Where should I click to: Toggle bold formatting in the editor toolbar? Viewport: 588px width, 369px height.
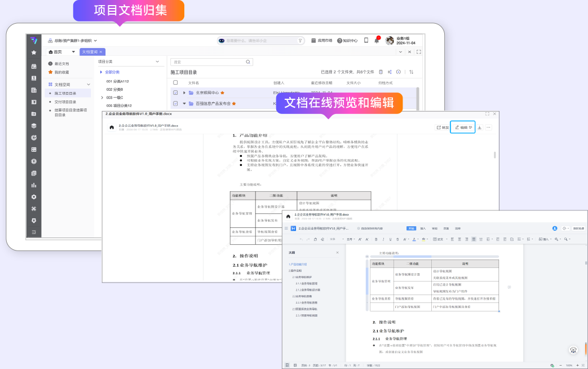(376, 239)
